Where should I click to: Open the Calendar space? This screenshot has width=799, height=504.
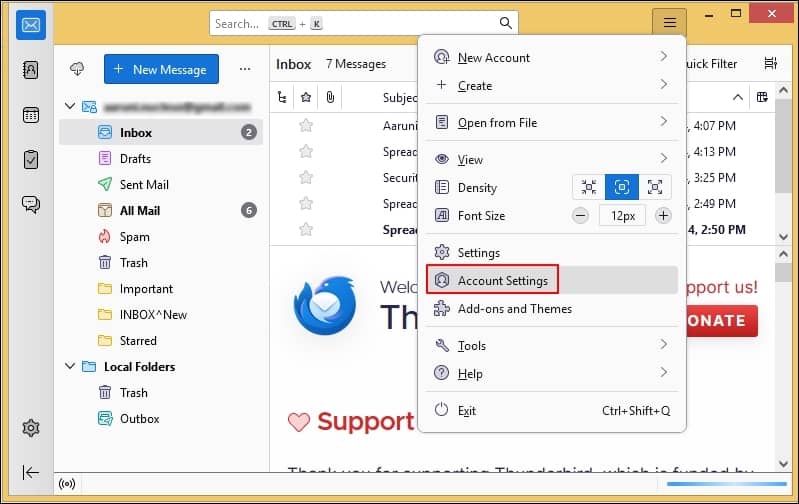point(31,115)
